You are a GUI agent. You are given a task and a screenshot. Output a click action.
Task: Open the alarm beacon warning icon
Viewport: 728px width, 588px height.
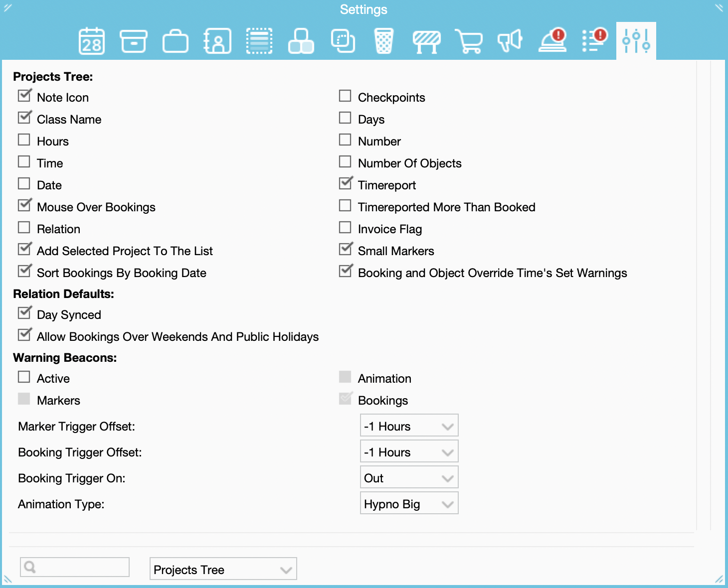[552, 40]
